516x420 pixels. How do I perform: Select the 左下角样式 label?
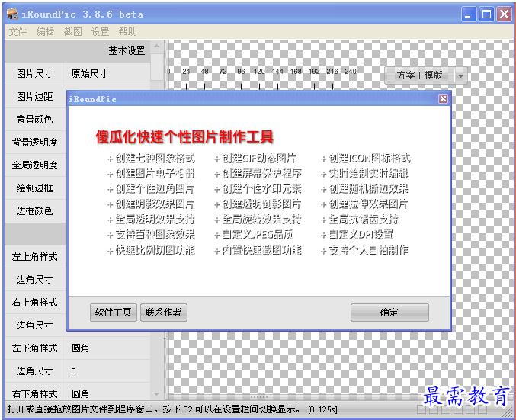tap(35, 348)
